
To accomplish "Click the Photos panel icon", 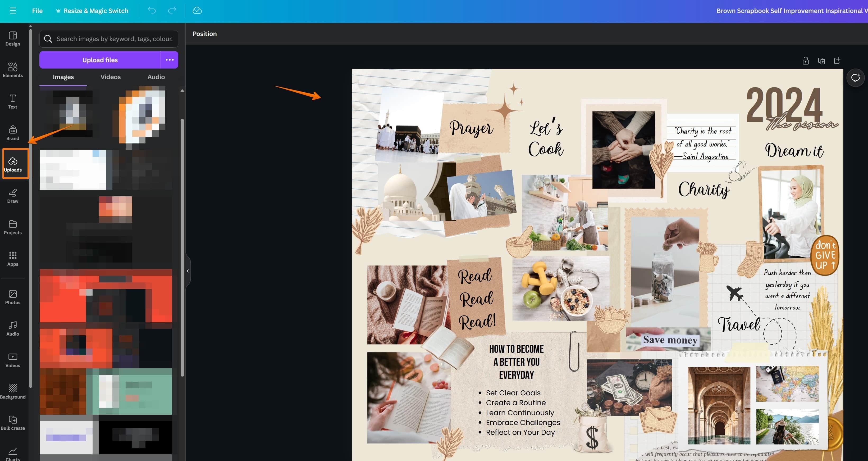I will tap(13, 296).
